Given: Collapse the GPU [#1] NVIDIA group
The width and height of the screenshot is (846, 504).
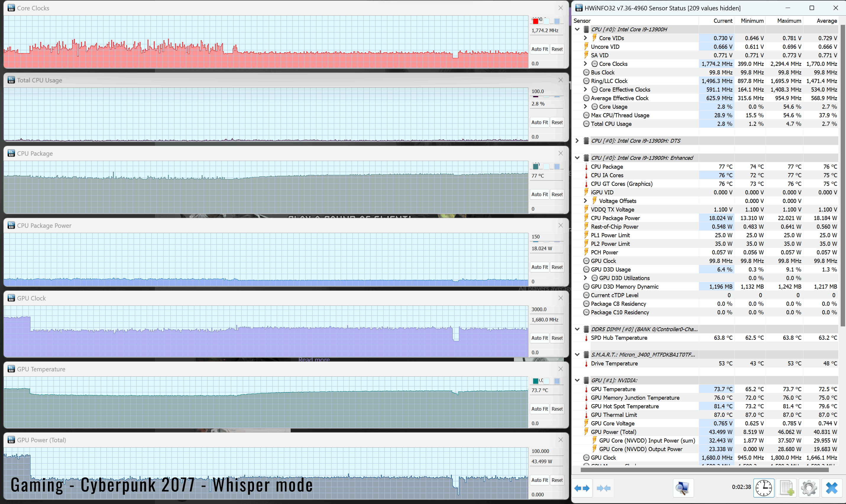Looking at the screenshot, I should 577,380.
